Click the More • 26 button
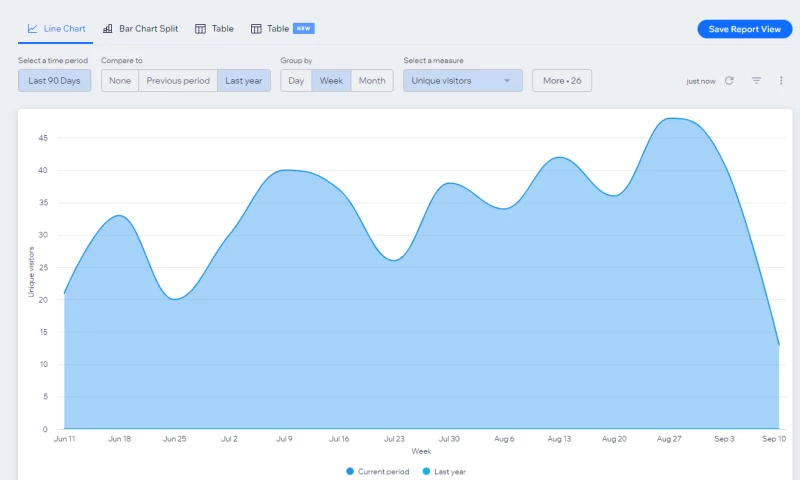The height and width of the screenshot is (480, 800). tap(562, 81)
